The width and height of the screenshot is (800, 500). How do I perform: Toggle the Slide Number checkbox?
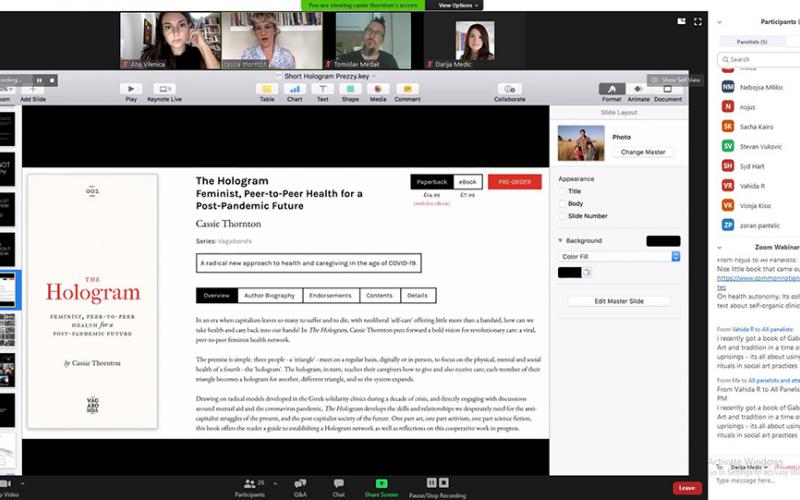(562, 216)
